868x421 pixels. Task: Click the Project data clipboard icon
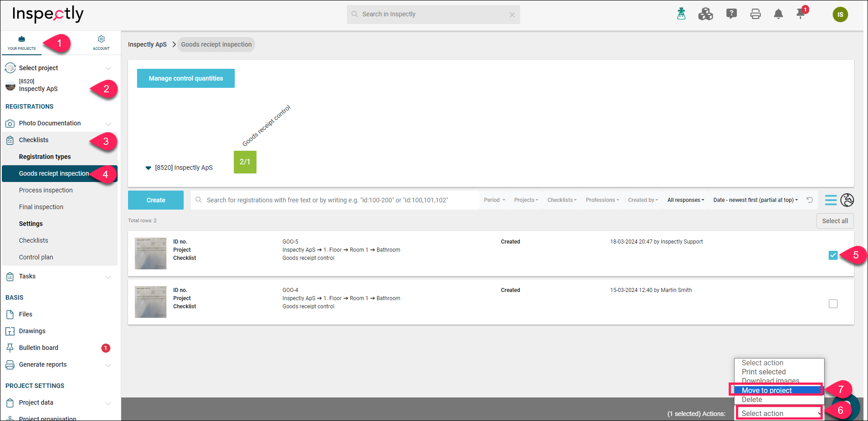10,403
